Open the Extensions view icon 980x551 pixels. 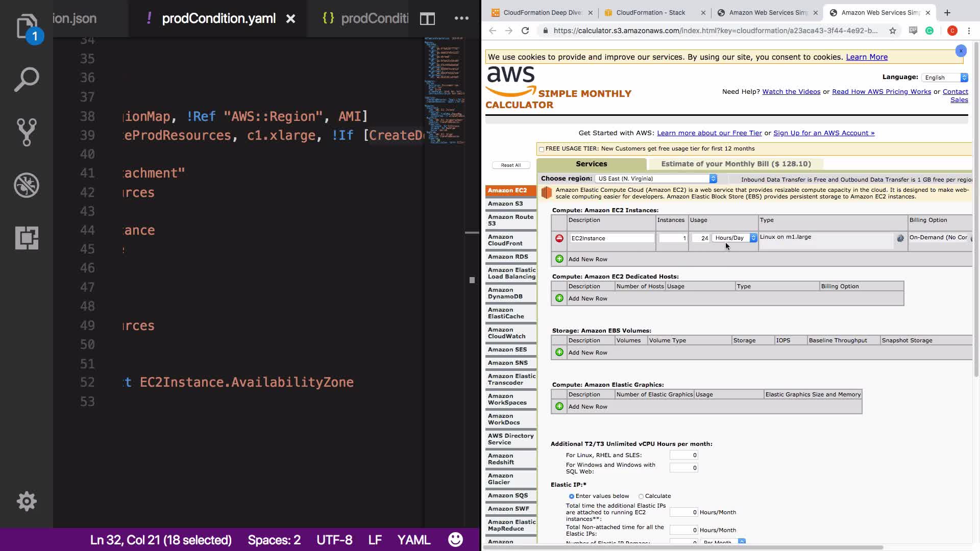27,238
